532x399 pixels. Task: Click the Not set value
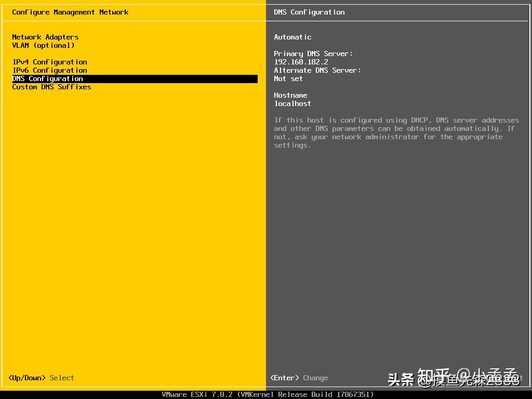[288, 79]
